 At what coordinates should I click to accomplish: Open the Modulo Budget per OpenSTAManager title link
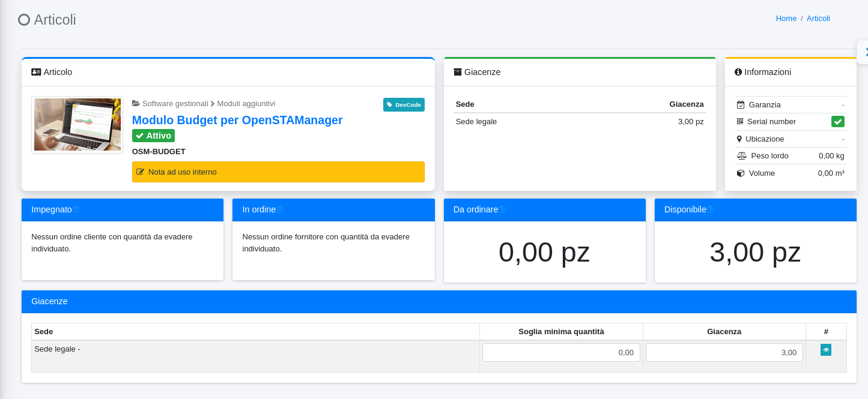[237, 120]
